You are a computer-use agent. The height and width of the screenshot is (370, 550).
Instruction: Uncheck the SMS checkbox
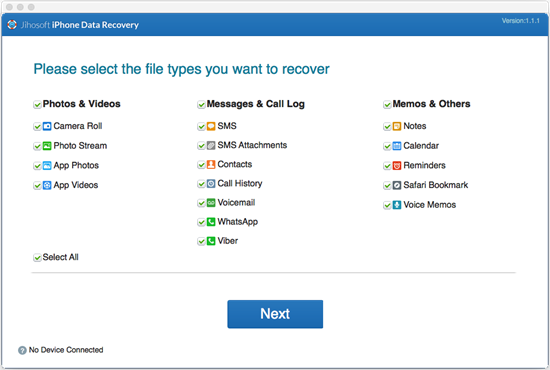pyautogui.click(x=201, y=127)
